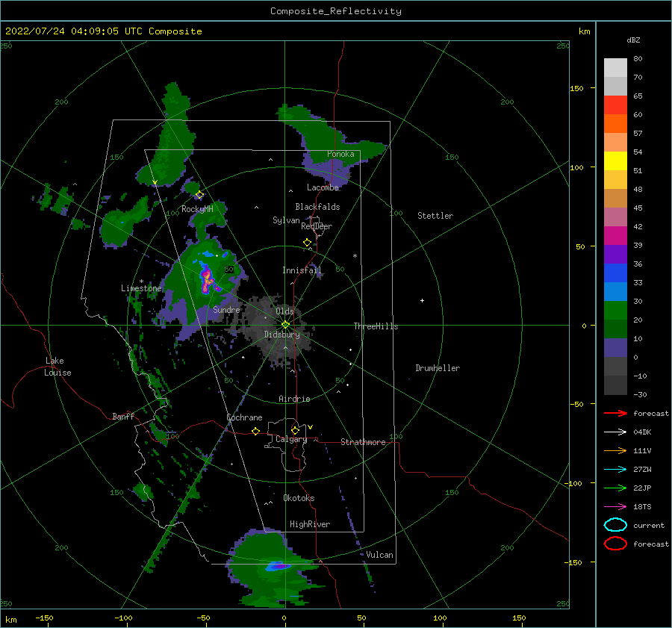The height and width of the screenshot is (628, 672).
Task: Click the 150 tick label on right axis
Action: tap(576, 88)
